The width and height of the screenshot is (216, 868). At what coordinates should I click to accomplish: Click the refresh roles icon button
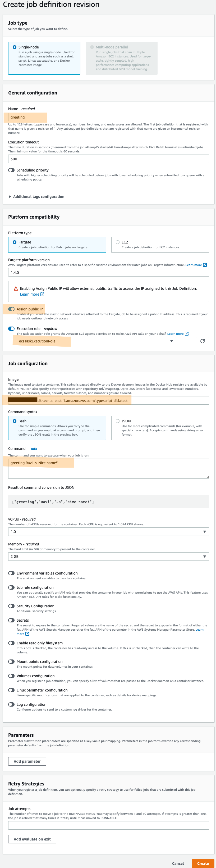202,341
